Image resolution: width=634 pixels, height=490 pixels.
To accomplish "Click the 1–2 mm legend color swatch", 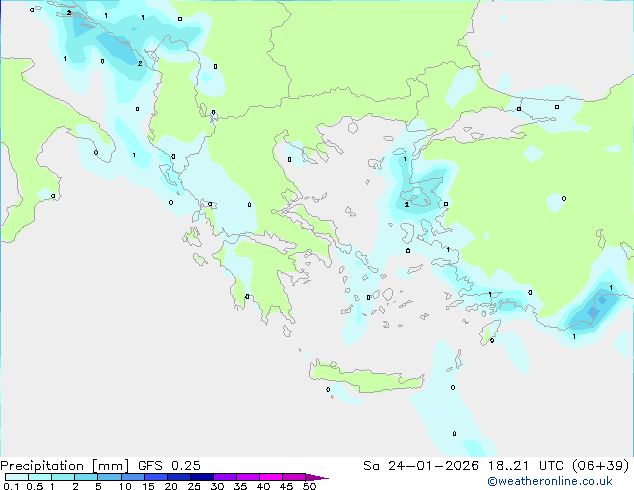I will 63,477.
